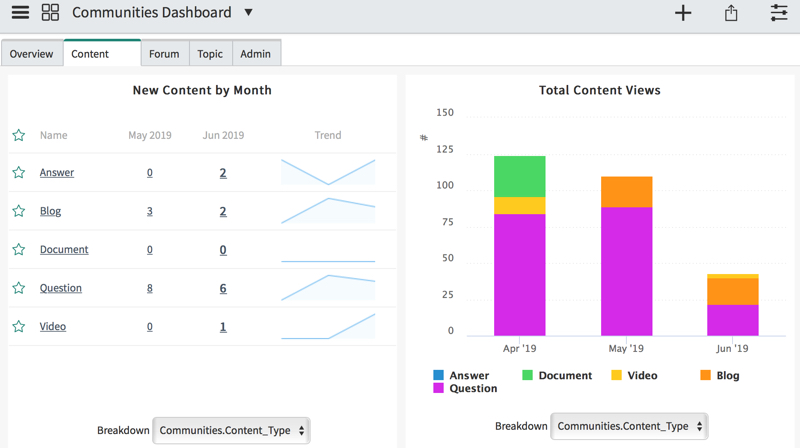Open the Answer content type link
The image size is (800, 448).
(x=57, y=172)
